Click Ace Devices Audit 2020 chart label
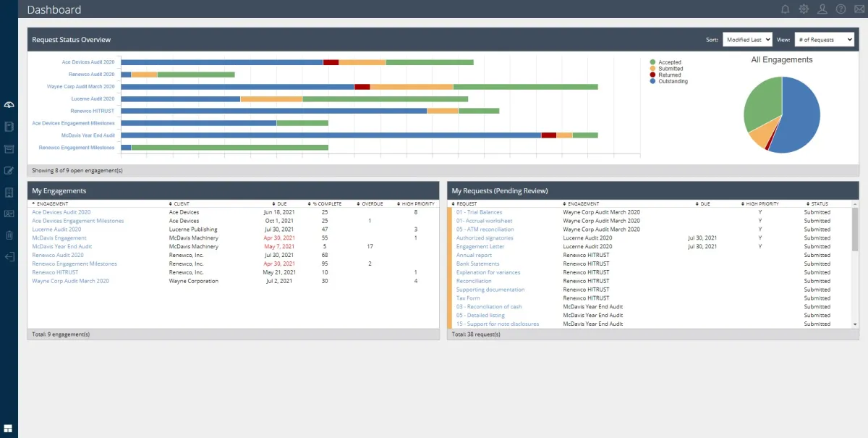This screenshot has width=868, height=438. coord(88,62)
